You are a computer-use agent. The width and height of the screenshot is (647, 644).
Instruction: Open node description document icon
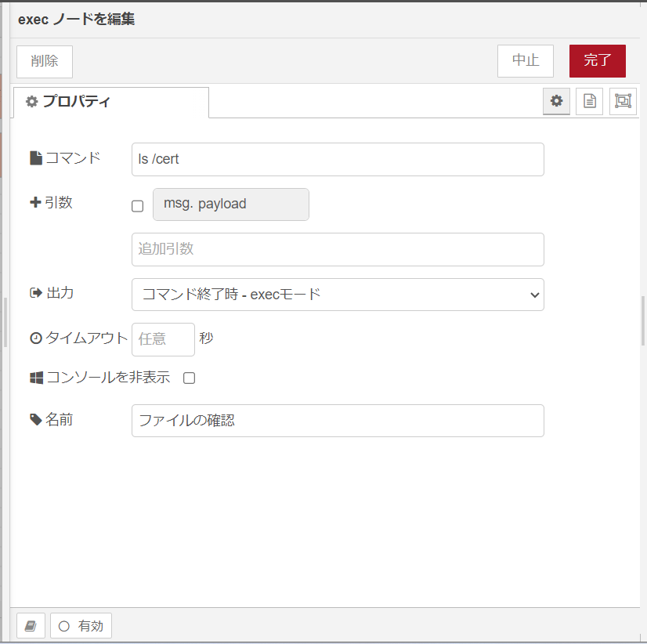(589, 101)
